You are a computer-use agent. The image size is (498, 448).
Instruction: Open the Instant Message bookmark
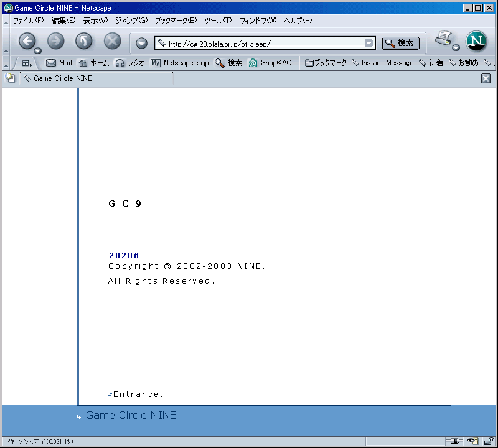tap(383, 63)
